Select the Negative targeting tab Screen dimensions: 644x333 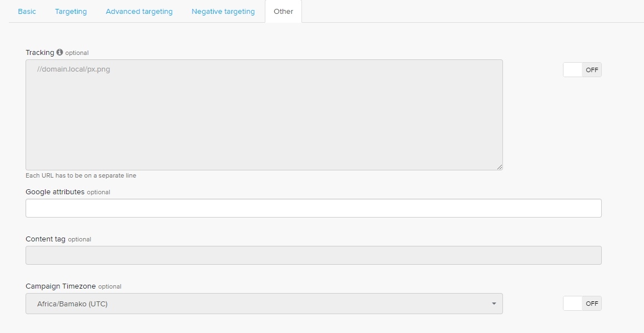tap(223, 11)
